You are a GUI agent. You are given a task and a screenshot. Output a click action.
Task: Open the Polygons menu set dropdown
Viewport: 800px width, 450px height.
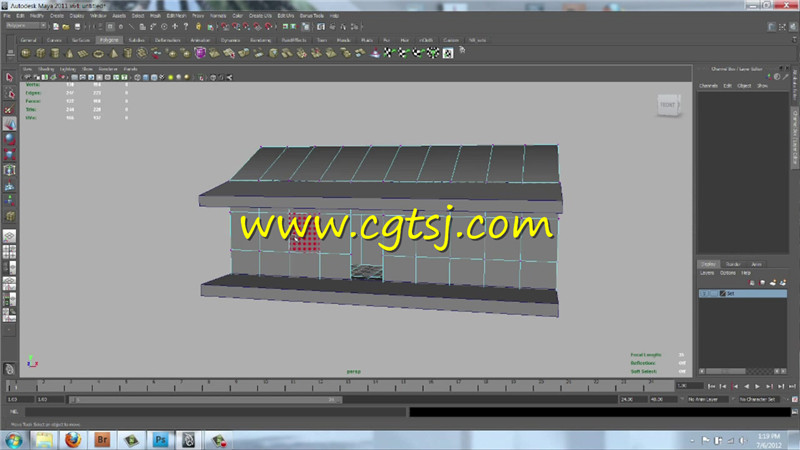pos(26,26)
